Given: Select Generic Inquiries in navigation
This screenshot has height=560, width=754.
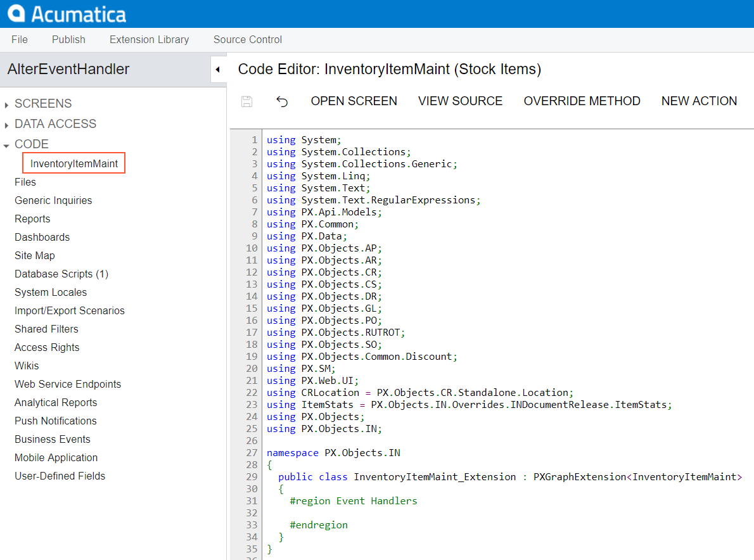Looking at the screenshot, I should point(53,200).
